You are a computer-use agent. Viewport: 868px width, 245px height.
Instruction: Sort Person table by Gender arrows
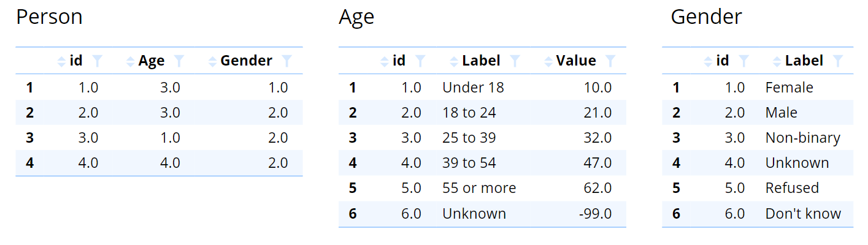[212, 61]
